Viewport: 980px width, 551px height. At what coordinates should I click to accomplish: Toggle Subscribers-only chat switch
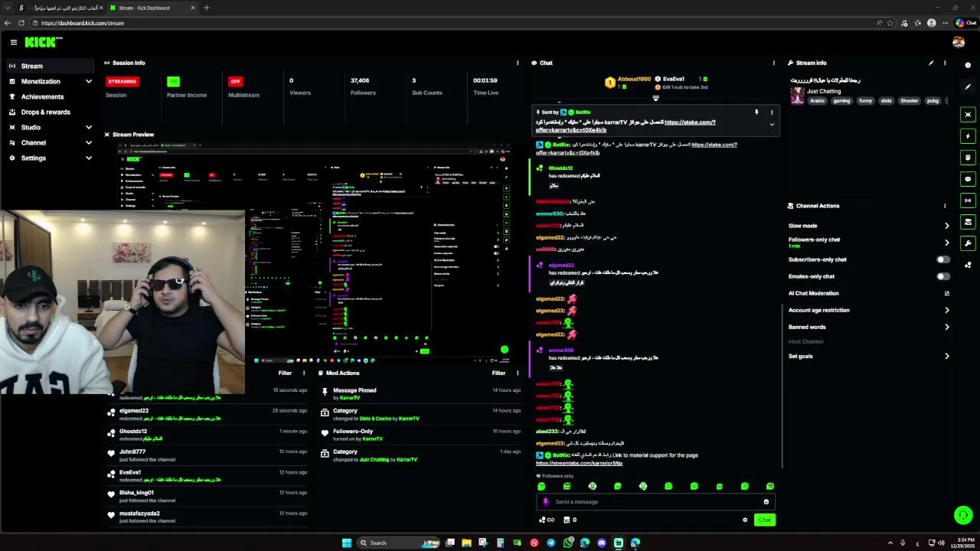click(x=943, y=259)
